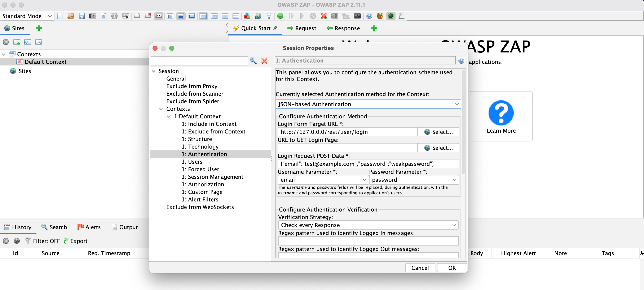Click the lightbulb hints icon

pos(269,16)
